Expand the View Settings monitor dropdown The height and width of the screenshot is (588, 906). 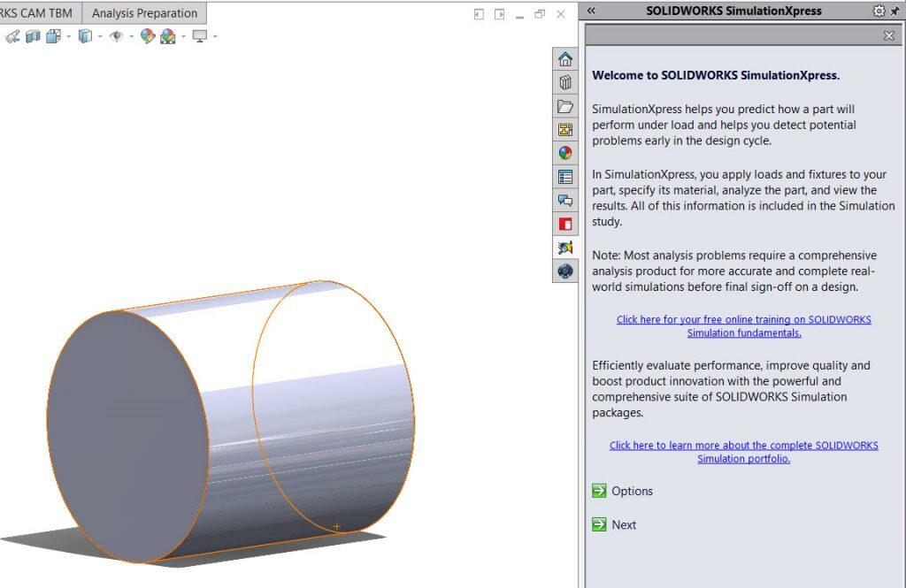tap(214, 37)
